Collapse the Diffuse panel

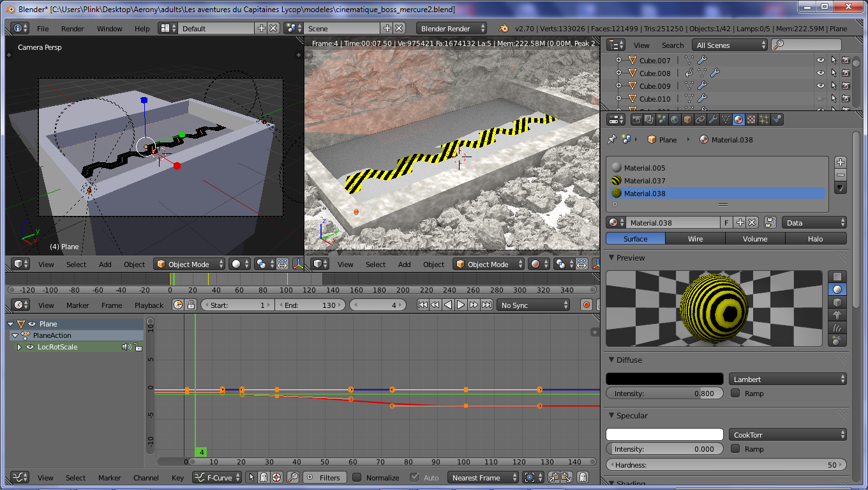click(x=611, y=360)
